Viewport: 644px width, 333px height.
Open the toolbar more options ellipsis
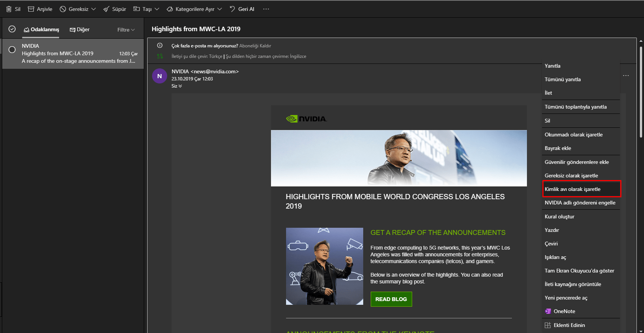266,9
